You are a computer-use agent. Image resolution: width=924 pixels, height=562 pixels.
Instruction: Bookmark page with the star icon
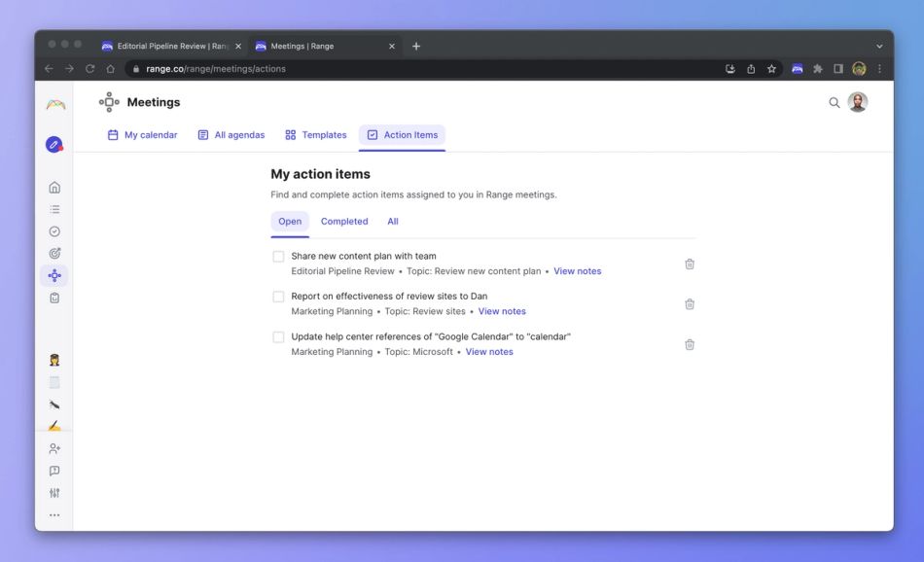pos(771,69)
